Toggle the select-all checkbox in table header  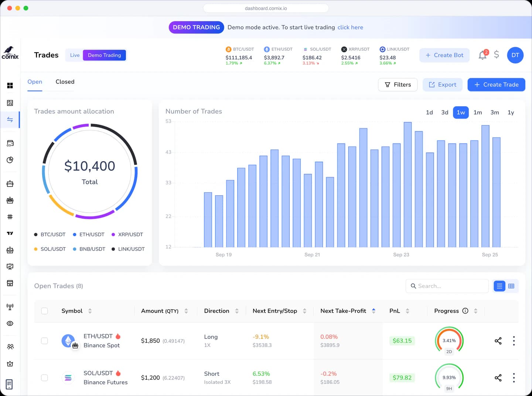tap(44, 311)
